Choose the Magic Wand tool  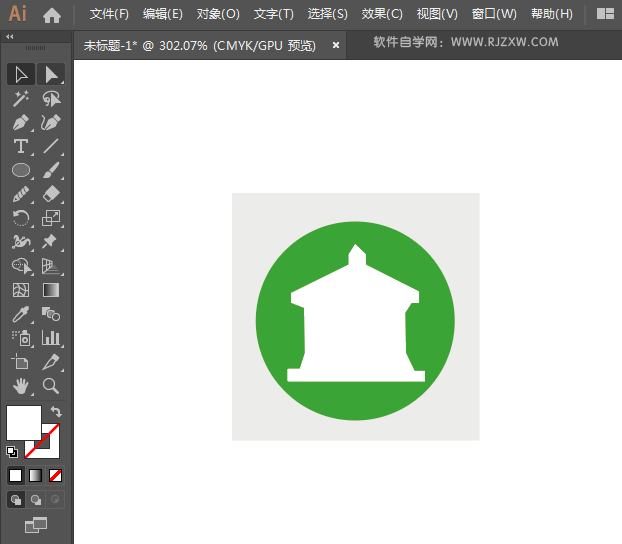(21, 98)
